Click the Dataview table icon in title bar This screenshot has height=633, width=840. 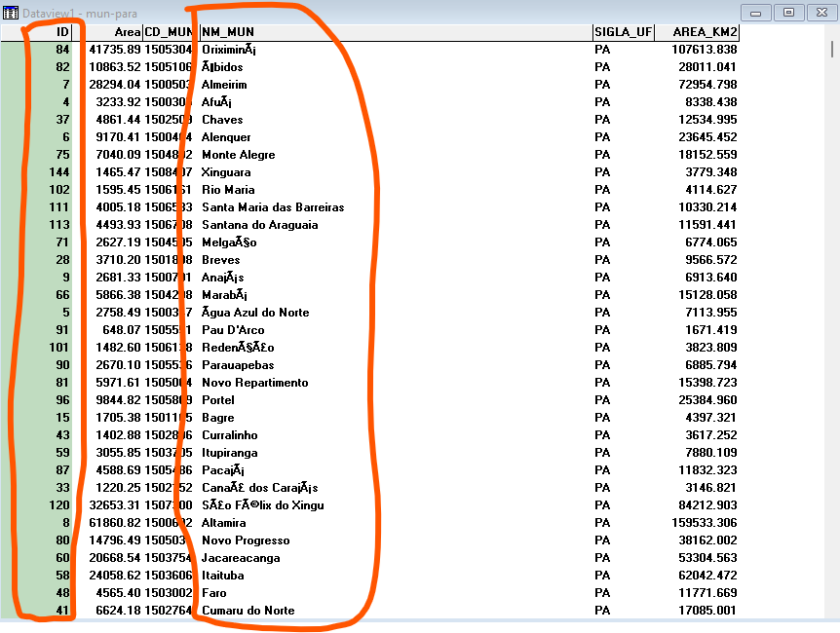10,13
